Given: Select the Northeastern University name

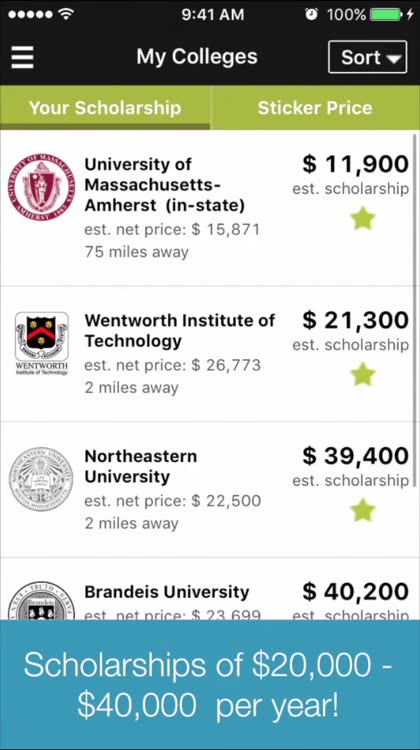Looking at the screenshot, I should (x=141, y=466).
